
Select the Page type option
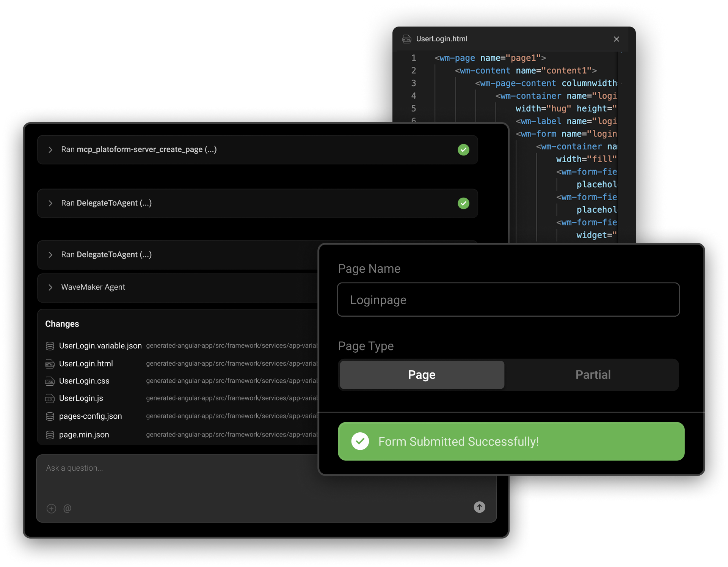422,375
